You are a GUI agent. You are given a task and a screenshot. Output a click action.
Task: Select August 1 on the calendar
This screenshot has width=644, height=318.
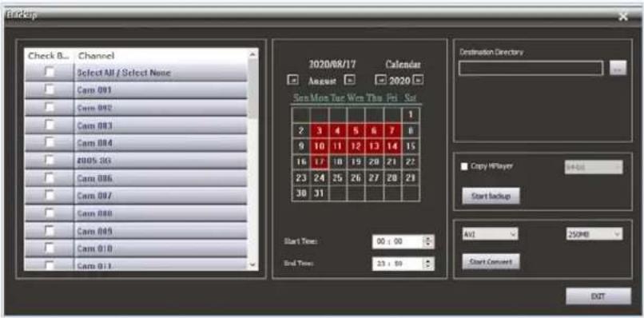(410, 115)
